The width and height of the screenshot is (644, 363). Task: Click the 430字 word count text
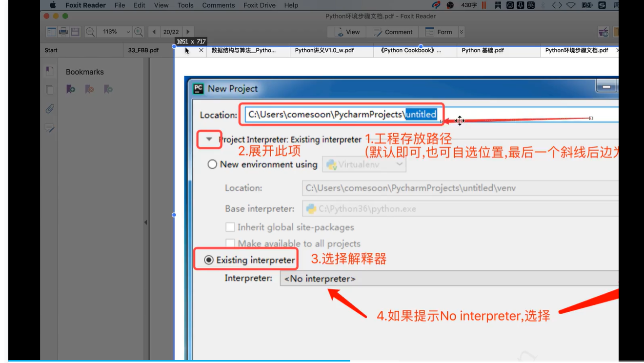point(469,5)
